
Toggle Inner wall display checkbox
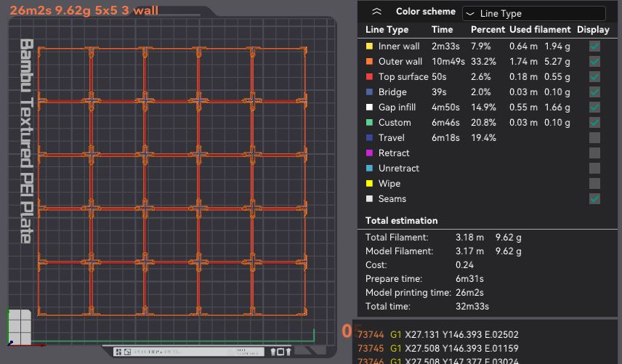point(594,46)
